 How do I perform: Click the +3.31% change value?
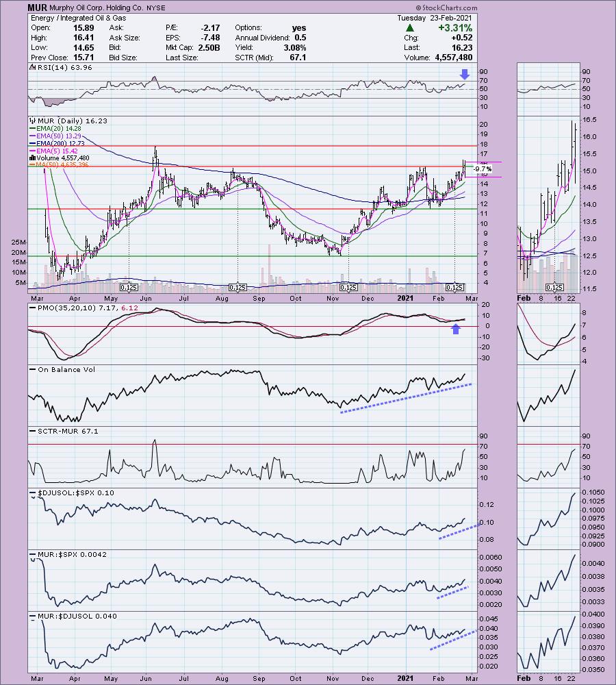(455, 28)
